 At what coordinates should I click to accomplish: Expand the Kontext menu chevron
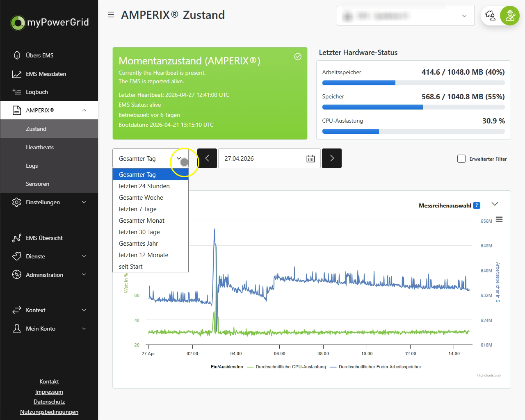(84, 310)
